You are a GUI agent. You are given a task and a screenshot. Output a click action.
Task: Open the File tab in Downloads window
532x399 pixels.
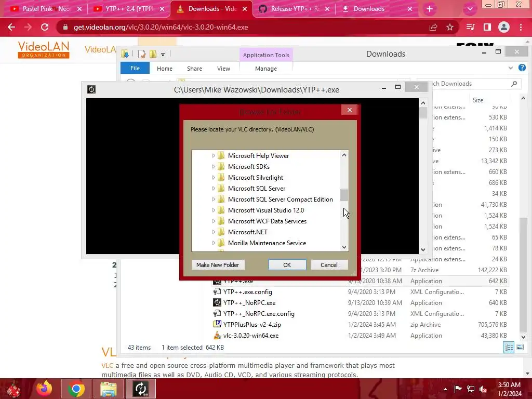click(x=135, y=68)
